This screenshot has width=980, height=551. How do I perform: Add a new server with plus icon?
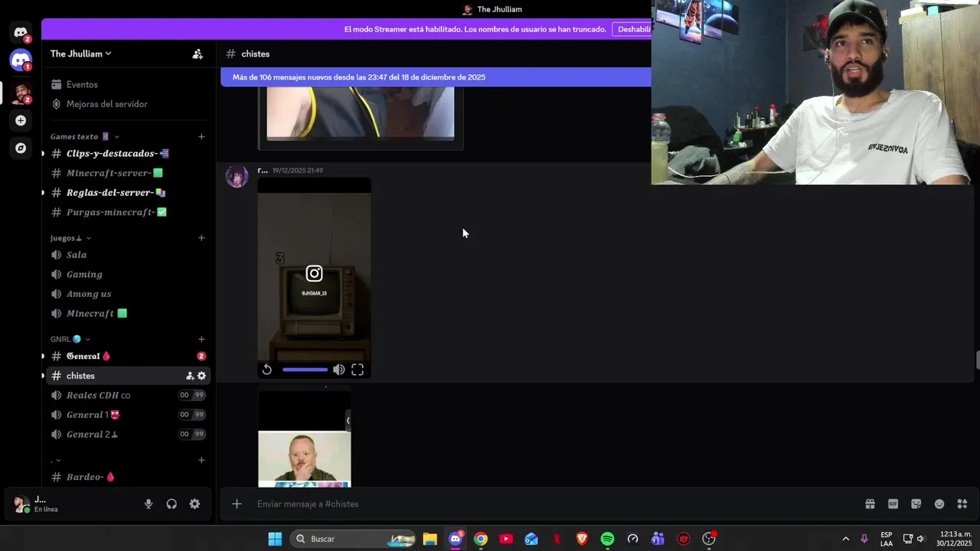pyautogui.click(x=21, y=120)
